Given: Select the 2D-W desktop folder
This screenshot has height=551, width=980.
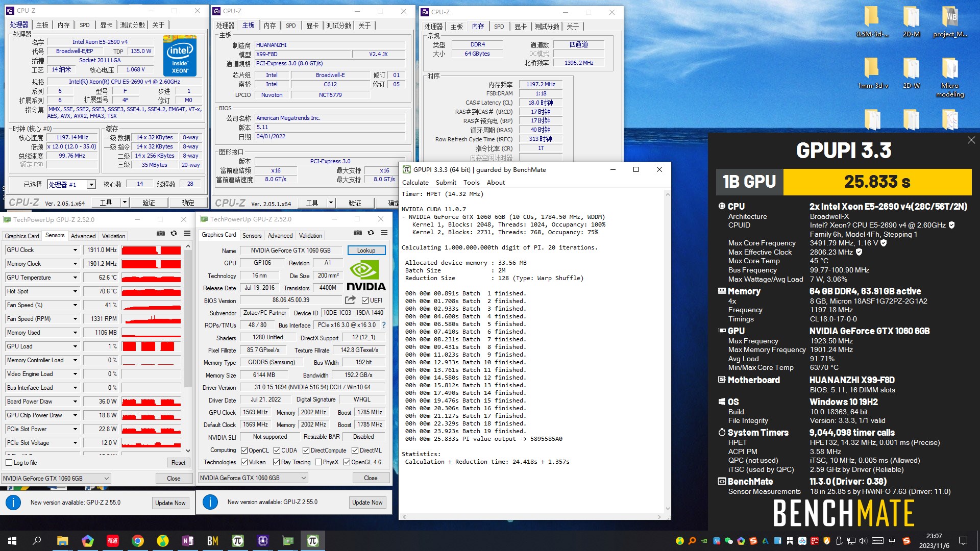Looking at the screenshot, I should coord(911,73).
